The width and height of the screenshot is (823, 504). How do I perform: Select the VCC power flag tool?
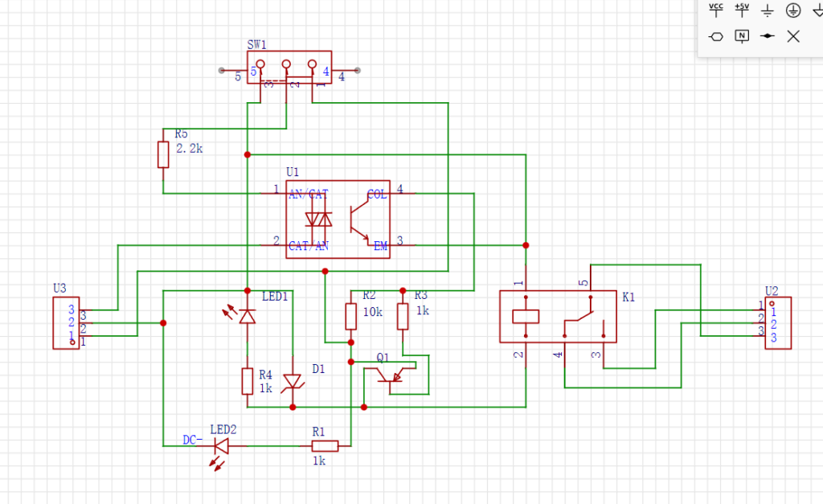pos(716,10)
